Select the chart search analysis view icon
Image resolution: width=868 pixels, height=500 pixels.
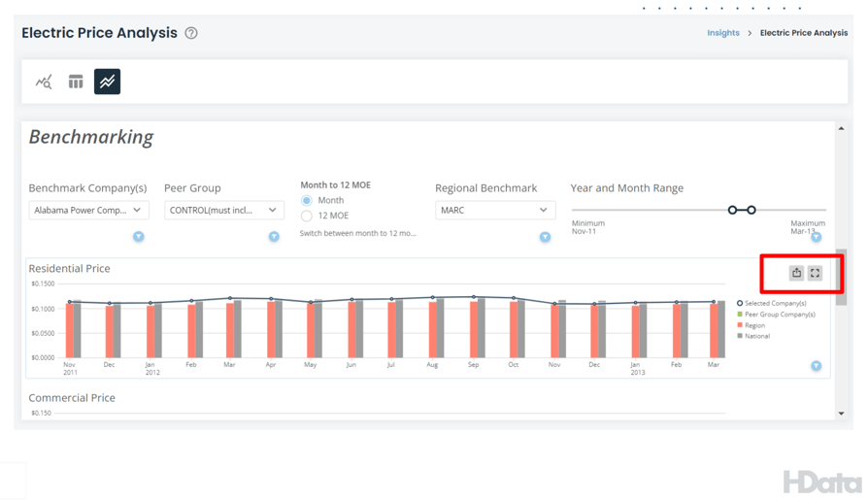(x=44, y=82)
